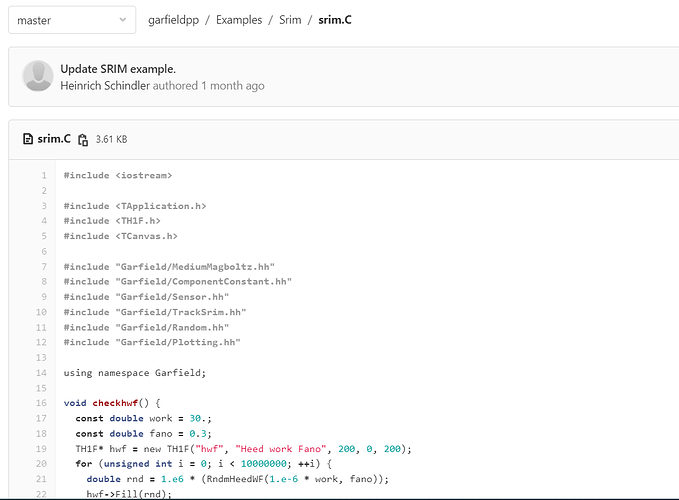Open the Examples folder breadcrumb
The image size is (679, 500).
point(238,20)
